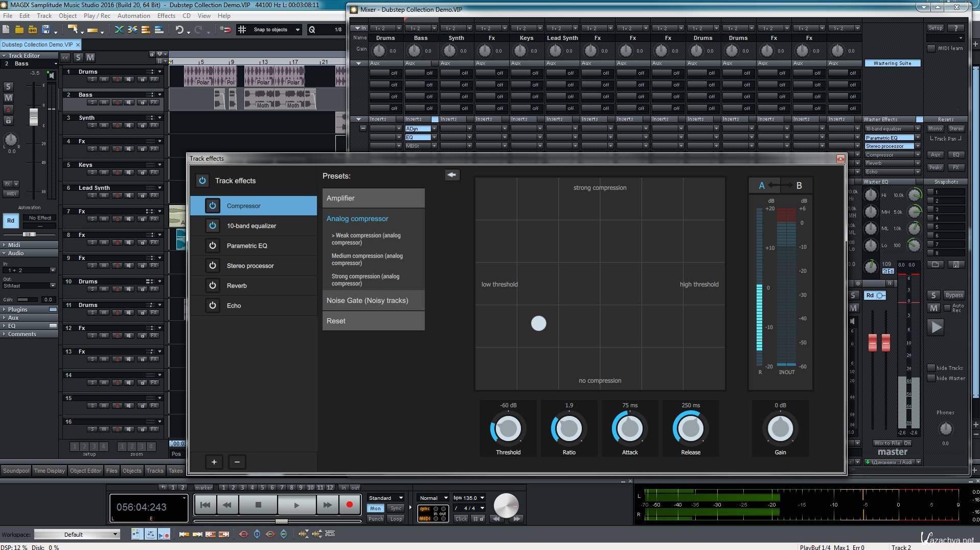The width and height of the screenshot is (980, 550).
Task: Load an audio file with the waveform-folder icon
Action: point(32,30)
